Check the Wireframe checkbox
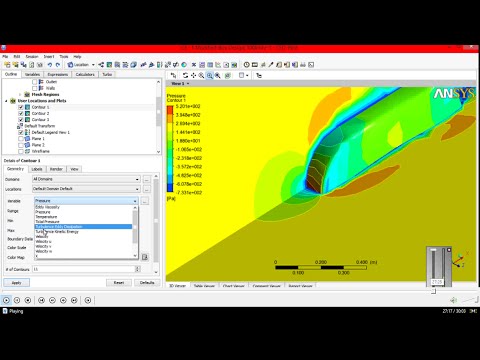The width and height of the screenshot is (480, 360). (x=21, y=151)
